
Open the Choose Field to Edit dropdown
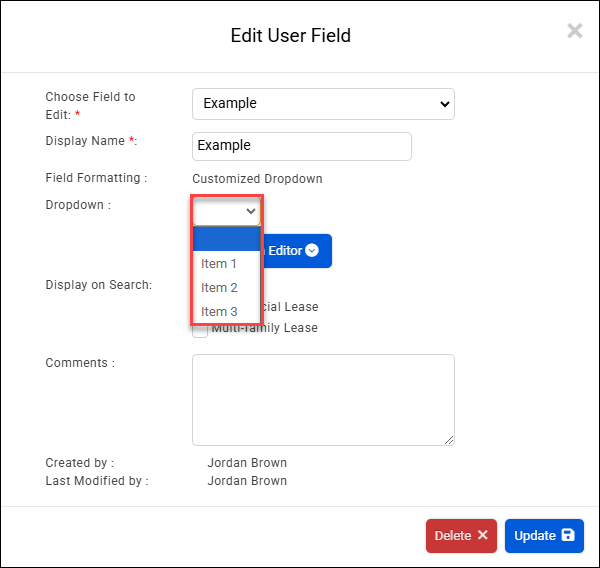[x=323, y=104]
